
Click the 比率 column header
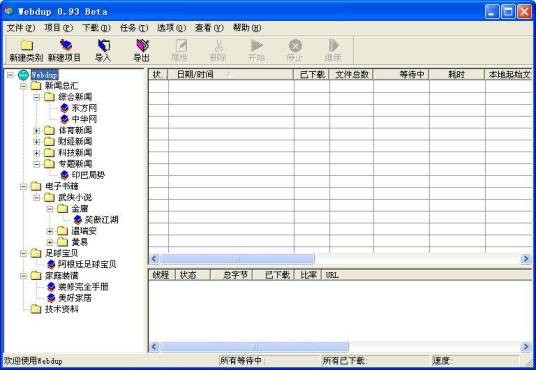click(308, 275)
